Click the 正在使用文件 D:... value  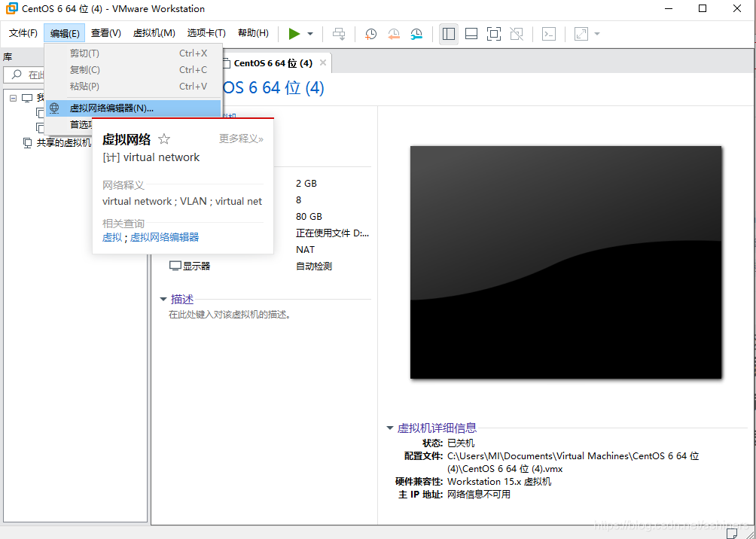pyautogui.click(x=333, y=233)
